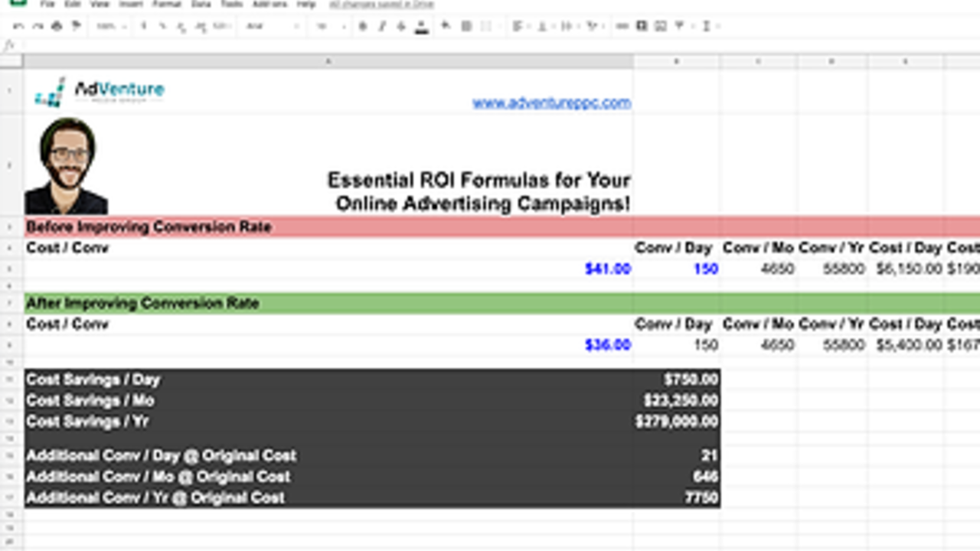Undo the last action
This screenshot has width=980, height=551.
tap(19, 26)
